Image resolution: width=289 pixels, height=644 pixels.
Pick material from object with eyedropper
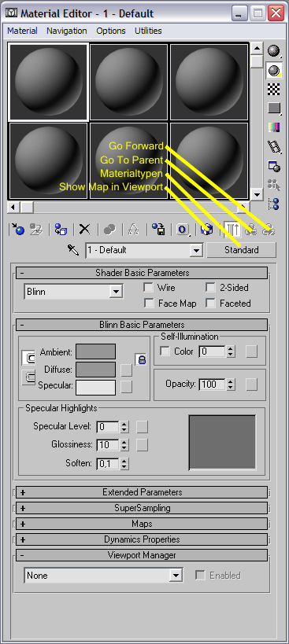coord(73,250)
